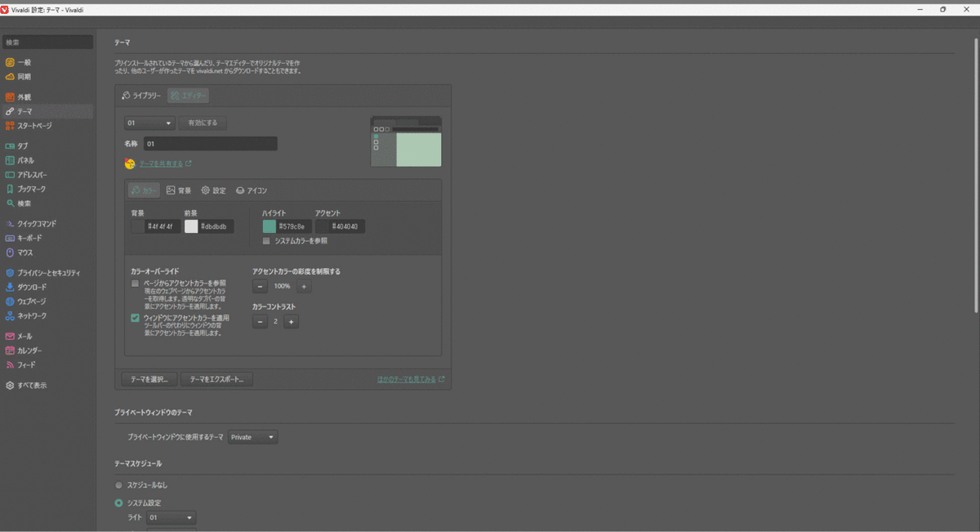Select the カラー editor tab
Image resolution: width=980 pixels, height=532 pixels.
pos(144,190)
